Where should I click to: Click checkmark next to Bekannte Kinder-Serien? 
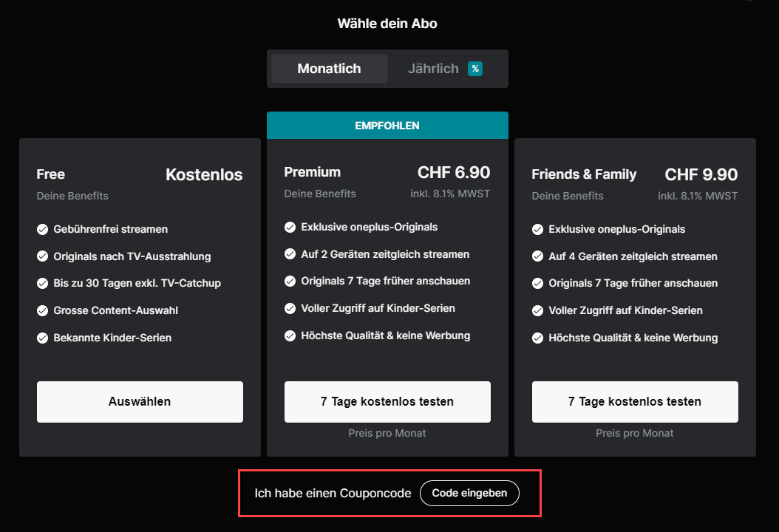point(43,338)
